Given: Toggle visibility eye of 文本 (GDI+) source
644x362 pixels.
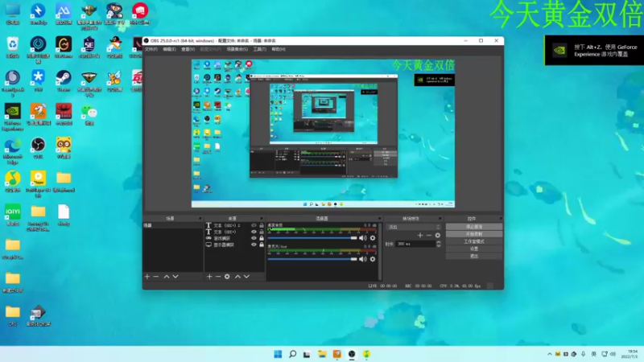Looking at the screenshot, I should (x=254, y=232).
